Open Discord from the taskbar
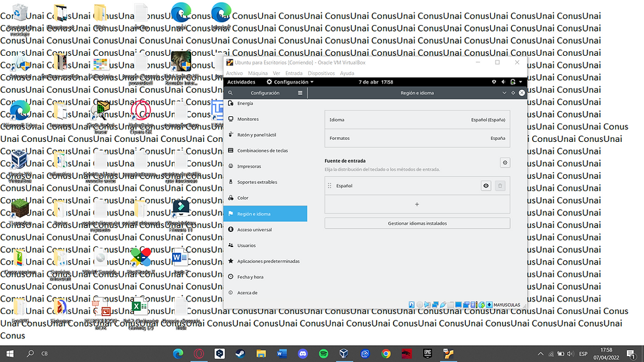Viewport: 644px width, 362px height. tap(303, 353)
